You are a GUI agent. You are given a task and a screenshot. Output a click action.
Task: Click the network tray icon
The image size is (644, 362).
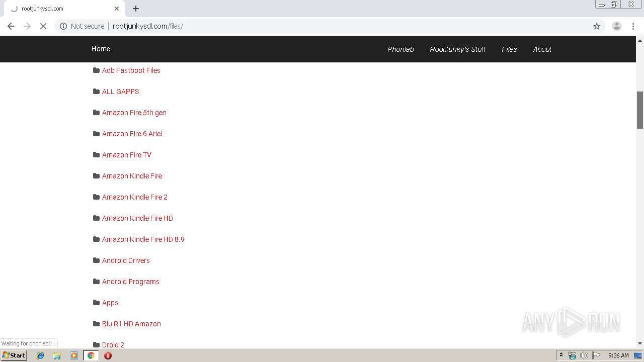coord(572,355)
